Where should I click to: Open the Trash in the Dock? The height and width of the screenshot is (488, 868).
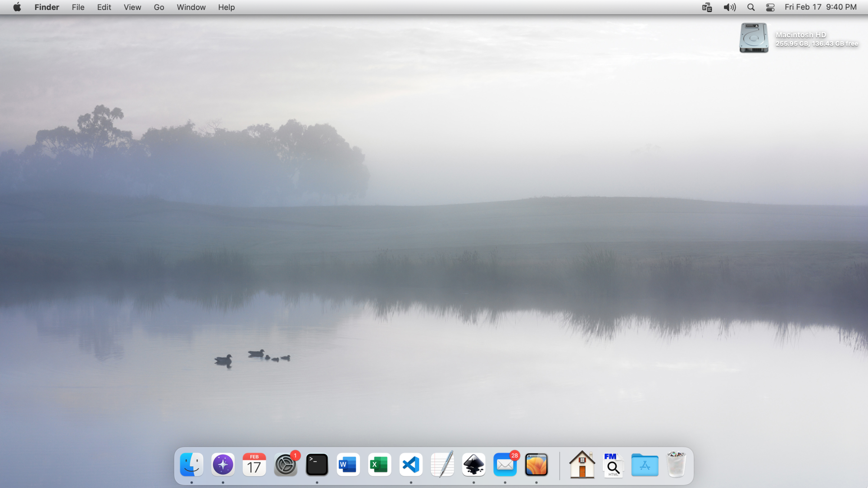(x=676, y=465)
